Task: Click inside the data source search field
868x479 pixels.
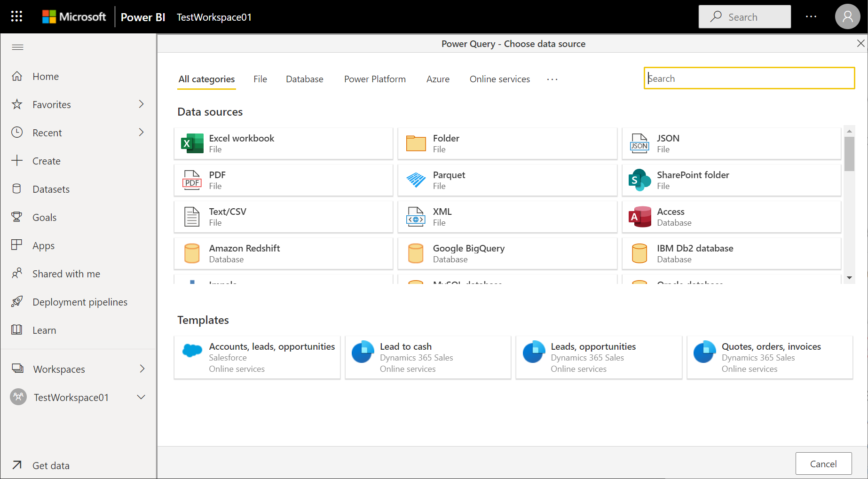Action: point(749,78)
